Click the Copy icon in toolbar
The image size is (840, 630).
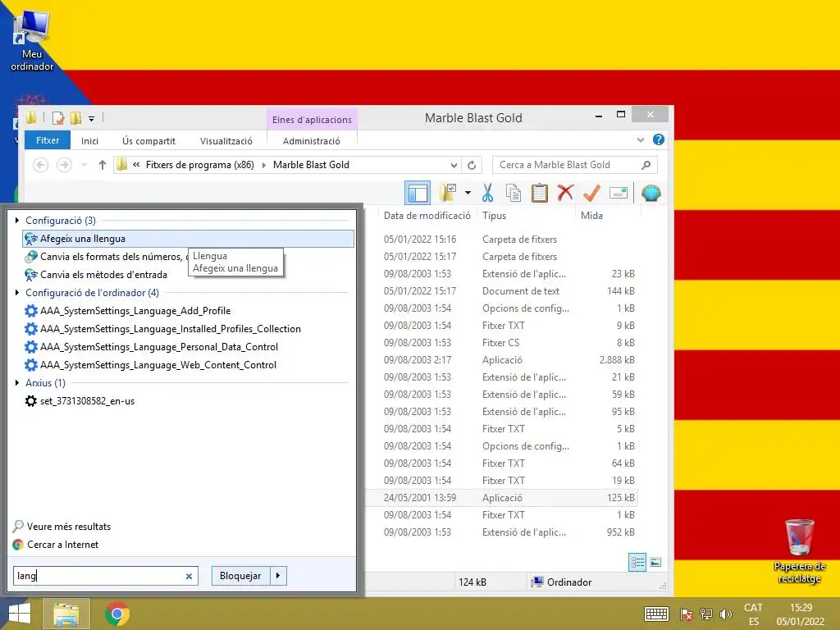point(514,193)
